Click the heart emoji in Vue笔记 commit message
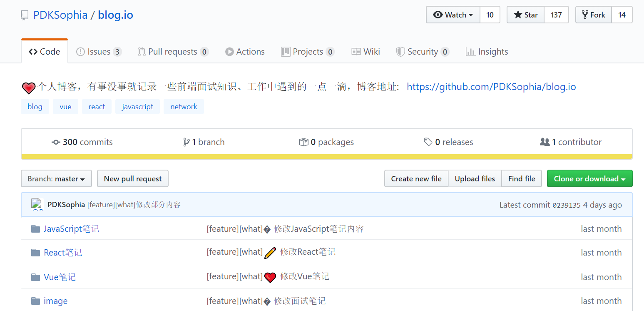The height and width of the screenshot is (311, 644). pyautogui.click(x=270, y=277)
